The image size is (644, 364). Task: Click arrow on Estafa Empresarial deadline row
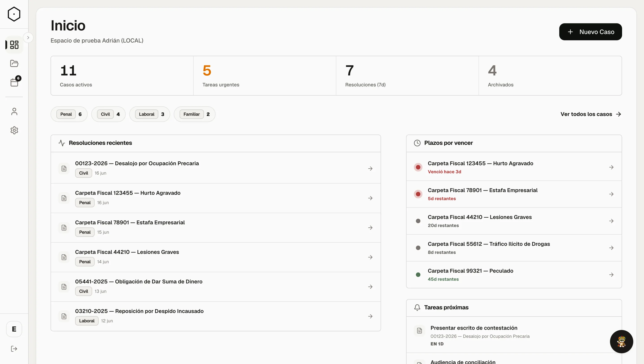click(x=611, y=194)
